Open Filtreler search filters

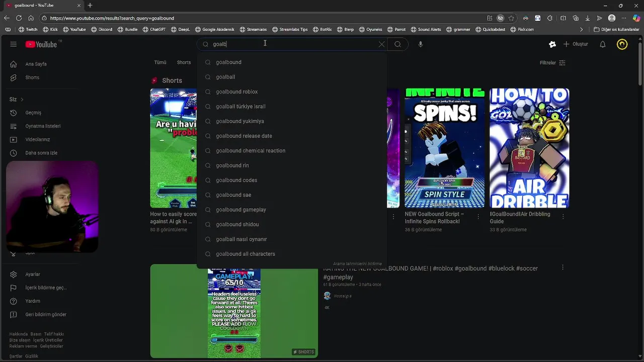pyautogui.click(x=552, y=63)
